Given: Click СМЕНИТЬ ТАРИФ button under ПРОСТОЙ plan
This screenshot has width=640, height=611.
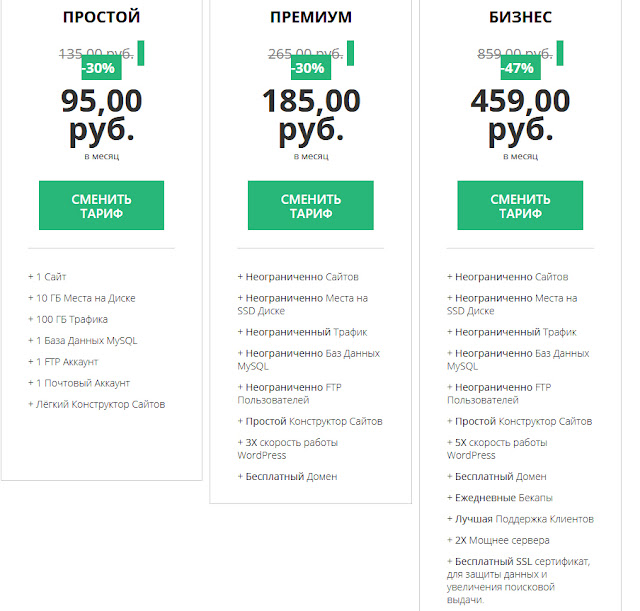Looking at the screenshot, I should point(101,205).
